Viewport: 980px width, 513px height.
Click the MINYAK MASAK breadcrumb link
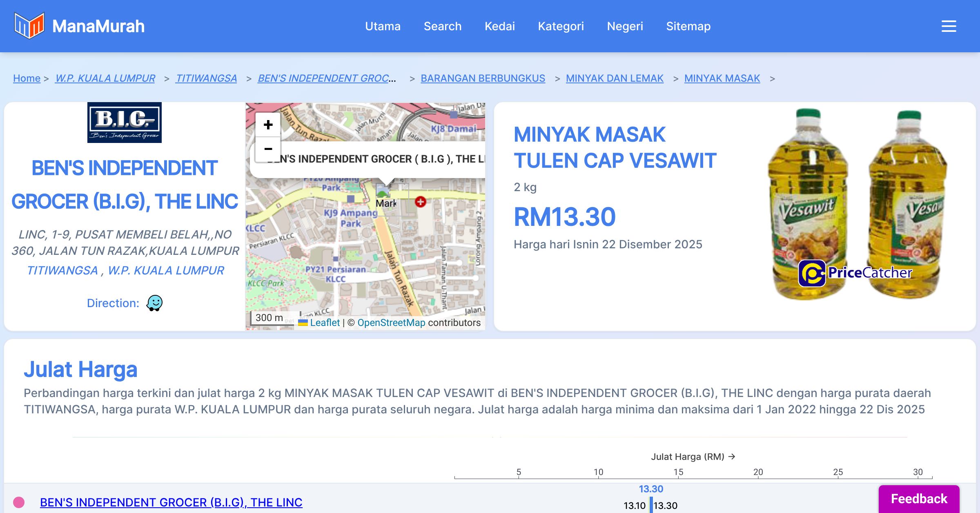722,78
